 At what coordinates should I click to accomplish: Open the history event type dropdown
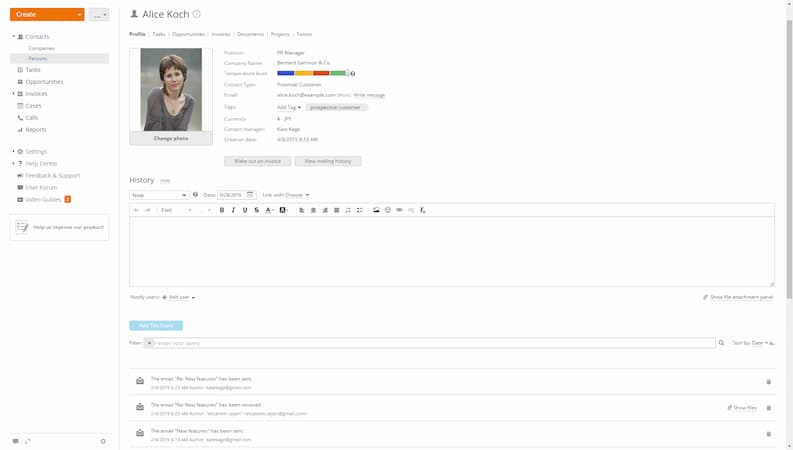(159, 195)
